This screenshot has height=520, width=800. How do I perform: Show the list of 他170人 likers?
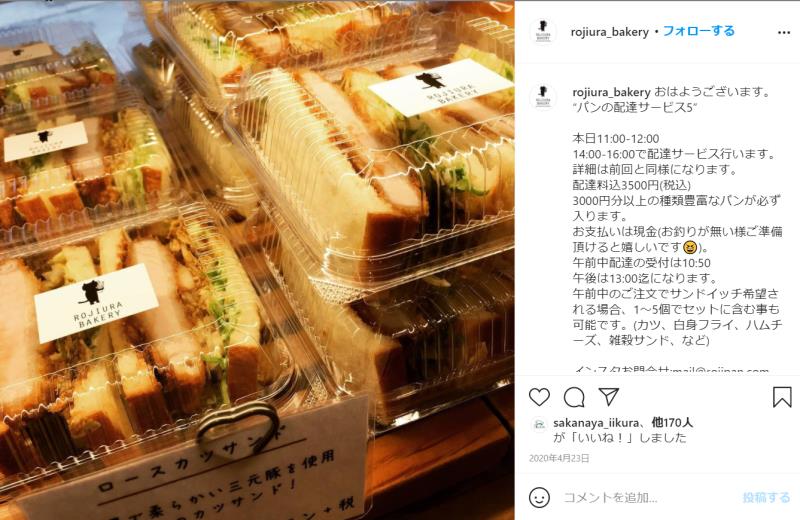(x=672, y=423)
